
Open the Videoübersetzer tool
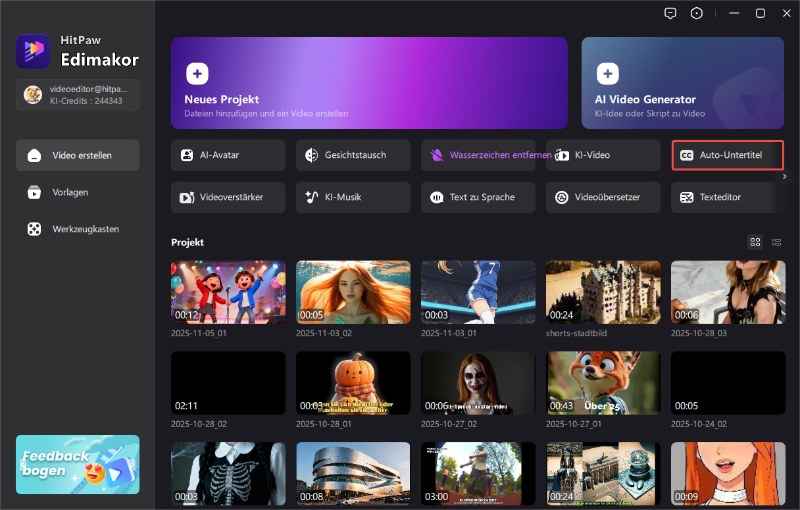(603, 197)
